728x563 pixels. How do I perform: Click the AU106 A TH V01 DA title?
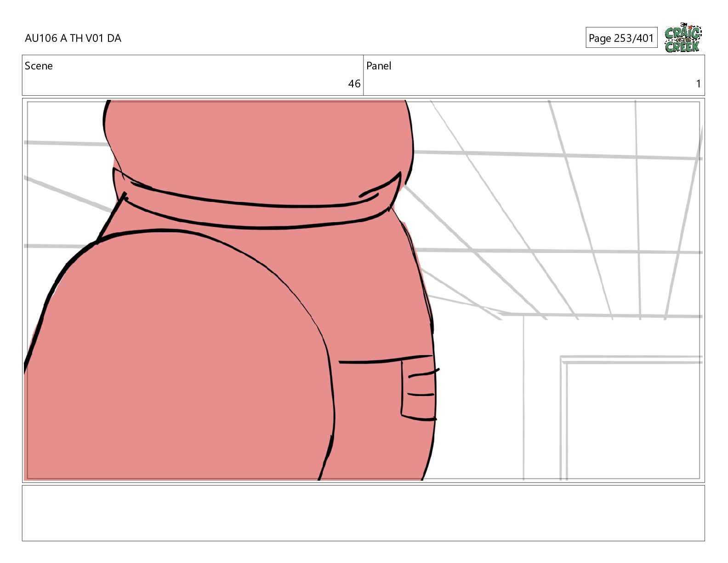pyautogui.click(x=73, y=38)
